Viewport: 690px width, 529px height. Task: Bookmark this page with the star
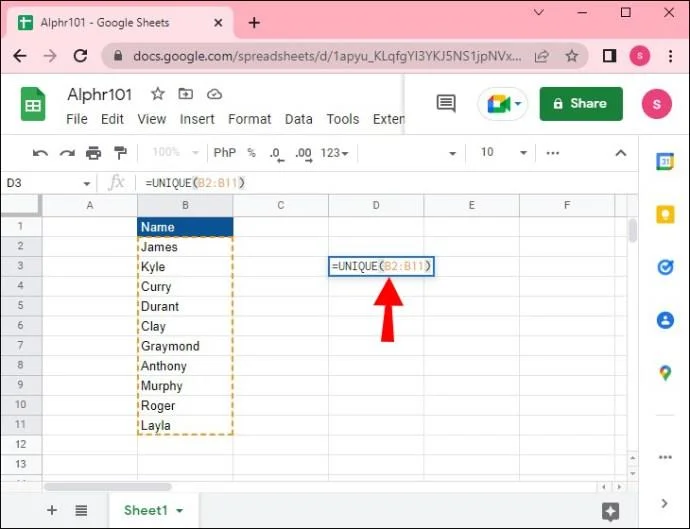571,56
